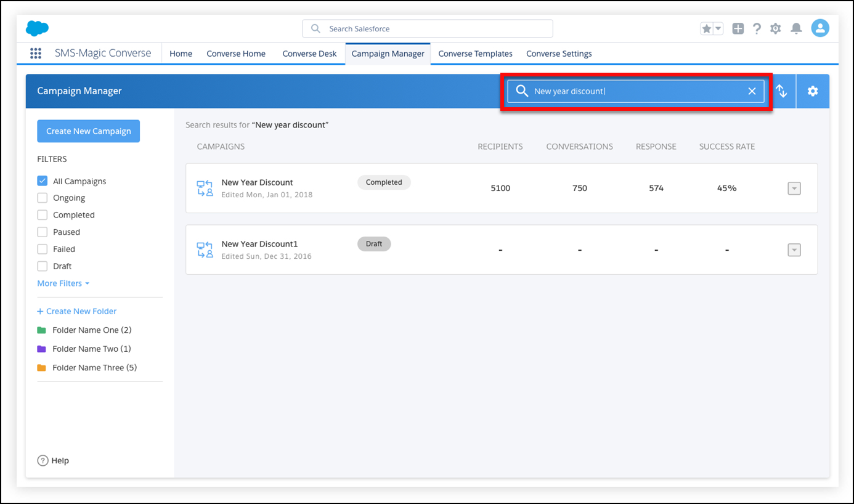Click the RECIPIENTS column header

coord(500,147)
